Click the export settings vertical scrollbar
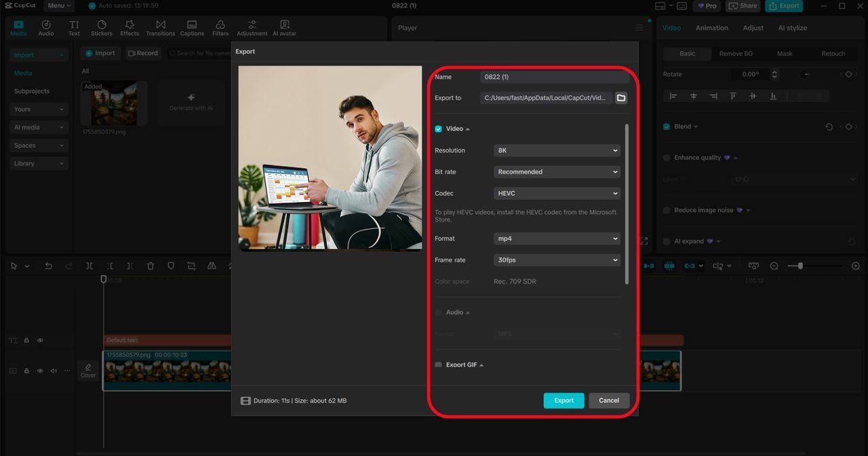Screen dimensions: 868x456 tap(627, 204)
